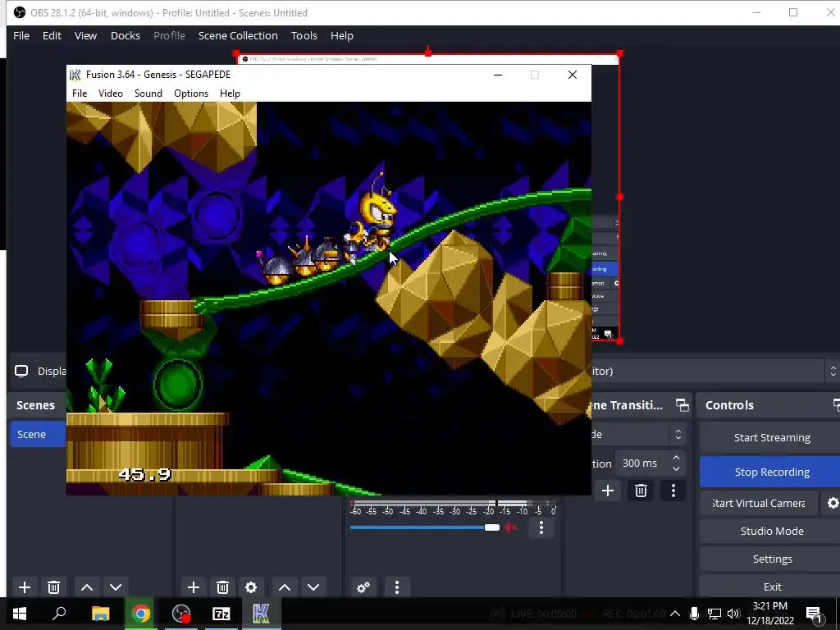Remove selected source with trash icon
840x630 pixels.
point(222,587)
